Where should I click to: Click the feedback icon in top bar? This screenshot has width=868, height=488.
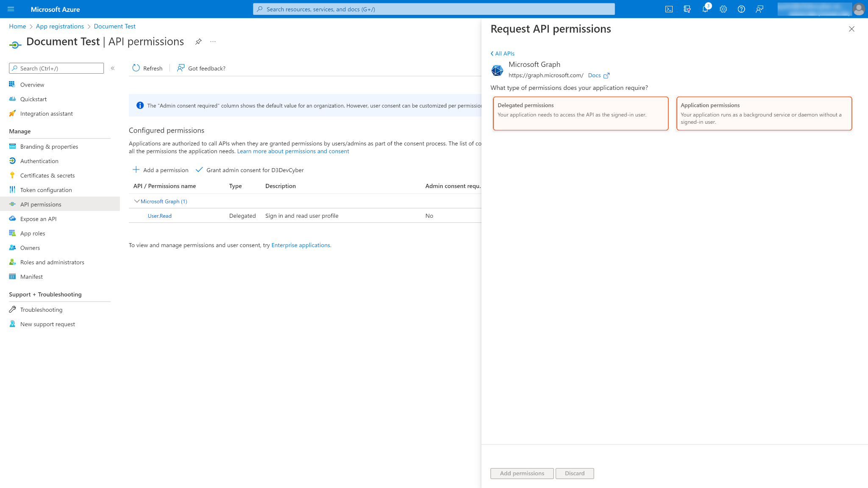click(x=759, y=9)
